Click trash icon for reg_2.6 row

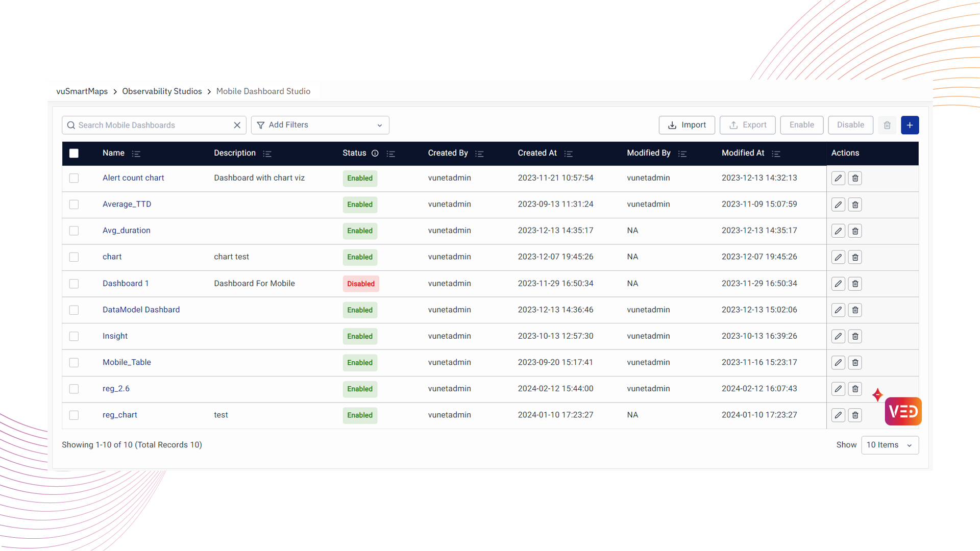point(855,389)
